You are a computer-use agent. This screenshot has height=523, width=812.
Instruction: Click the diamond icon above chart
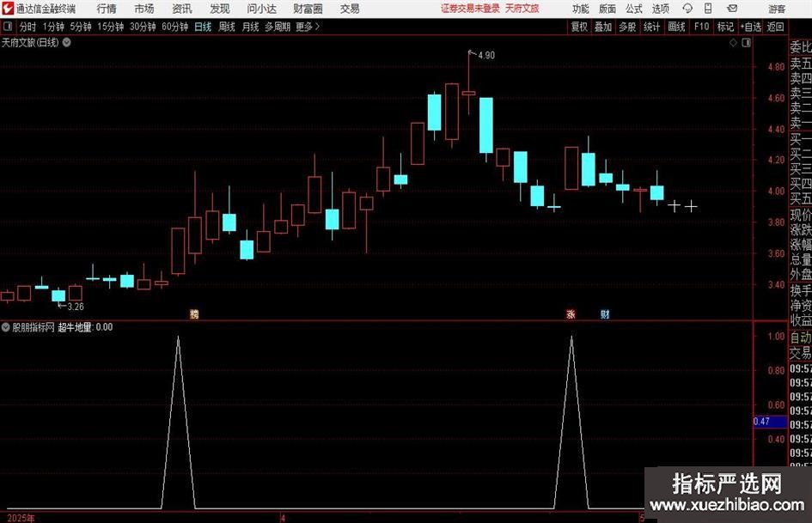point(733,43)
